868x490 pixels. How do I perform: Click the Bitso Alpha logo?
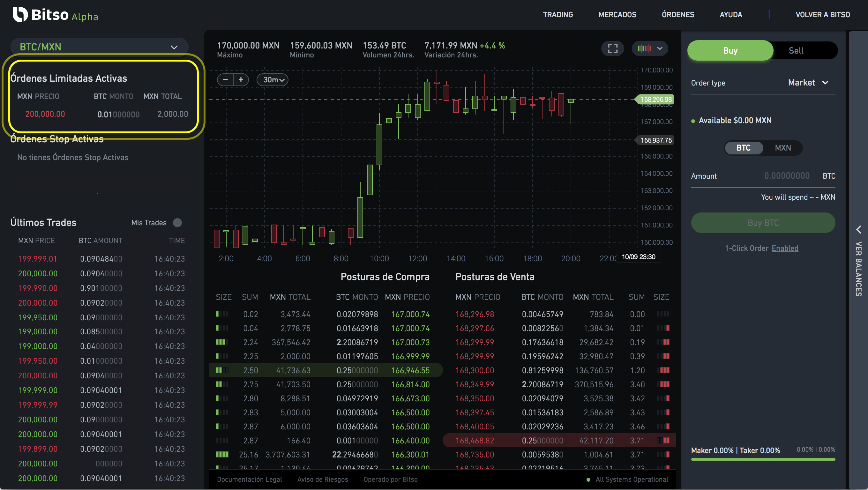pyautogui.click(x=55, y=15)
